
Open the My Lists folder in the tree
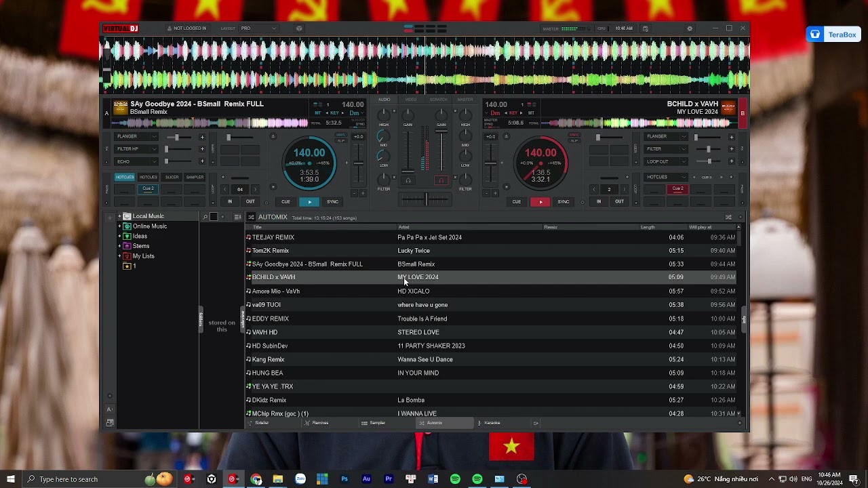(x=143, y=256)
